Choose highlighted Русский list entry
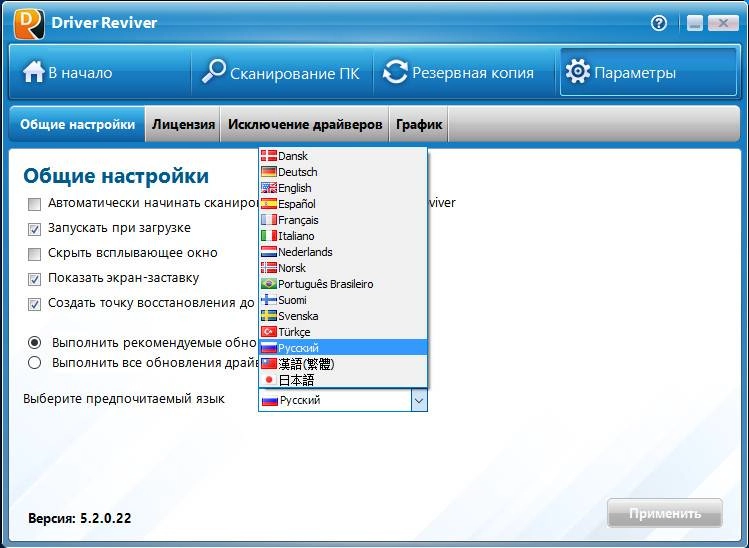Image resolution: width=749 pixels, height=548 pixels. [x=343, y=347]
